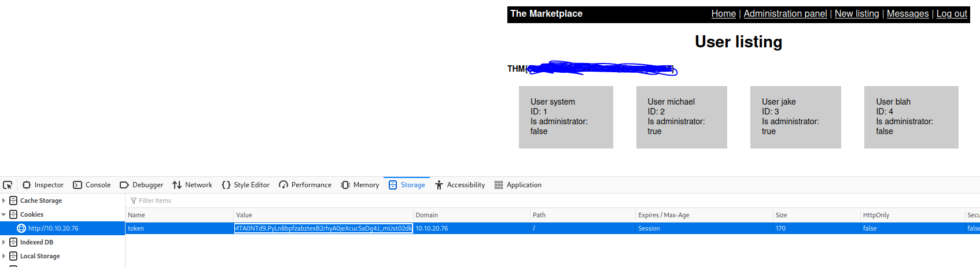
Task: Open the Style Editor tab
Action: pos(246,185)
